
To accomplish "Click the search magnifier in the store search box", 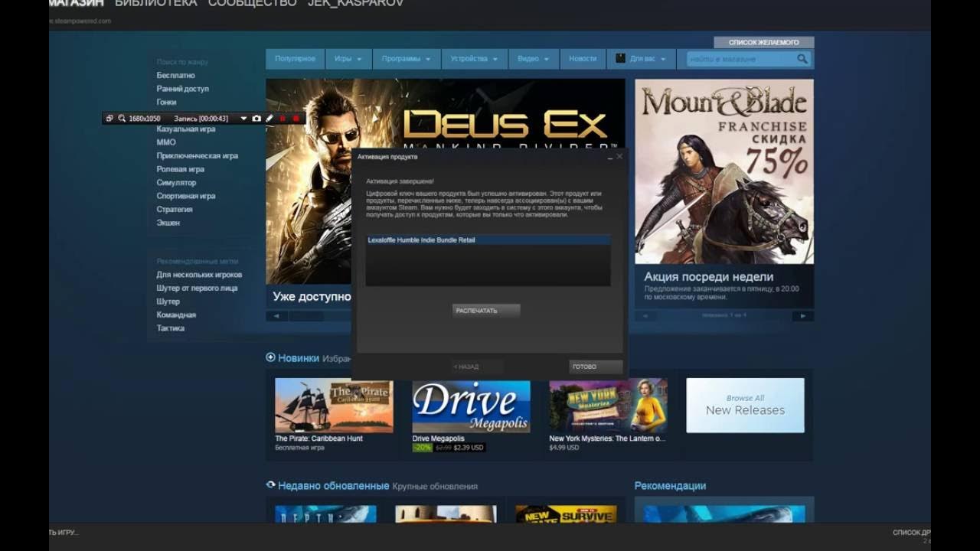I will 802,59.
